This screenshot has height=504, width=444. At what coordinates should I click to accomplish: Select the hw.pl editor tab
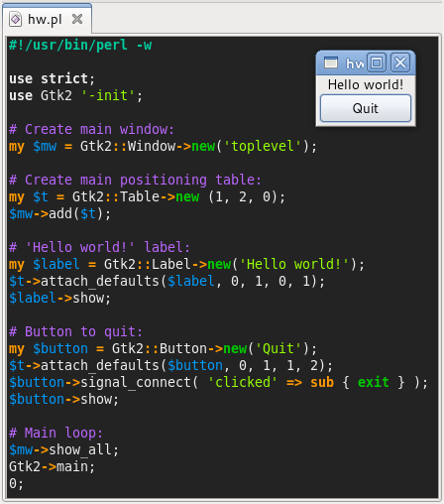coord(47,19)
